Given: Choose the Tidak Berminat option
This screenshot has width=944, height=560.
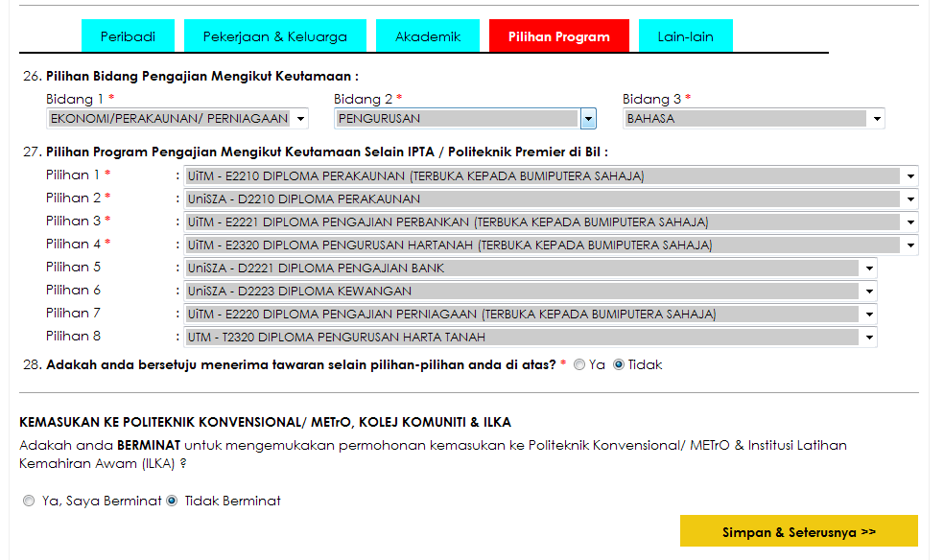Looking at the screenshot, I should click(172, 502).
